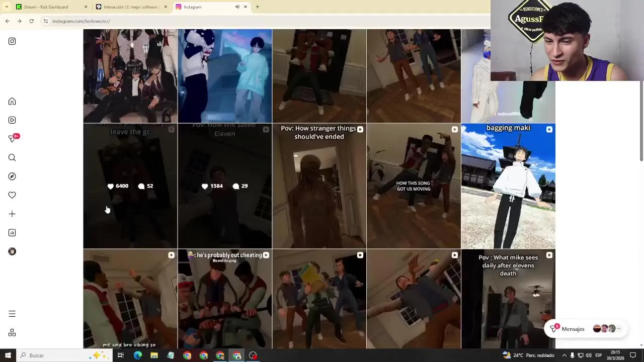
Task: Close the Instagram tab
Action: tap(246, 7)
